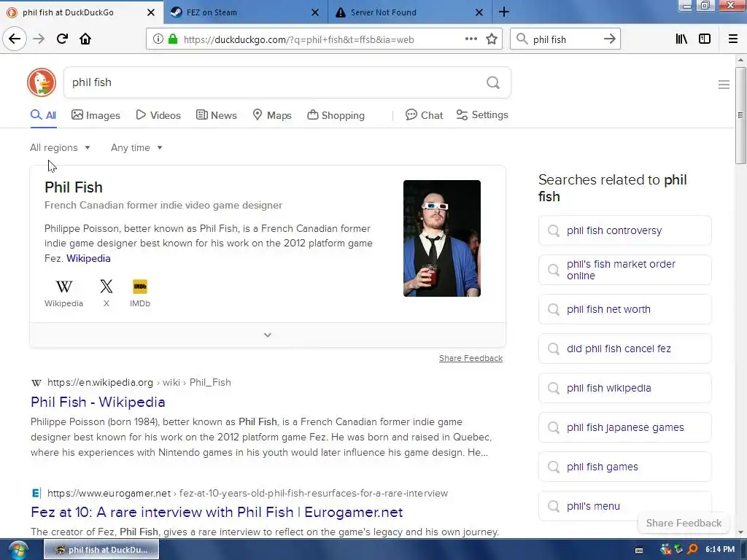Click the page vertical scrollbar thumb
Image resolution: width=747 pixels, height=560 pixels.
click(x=740, y=115)
